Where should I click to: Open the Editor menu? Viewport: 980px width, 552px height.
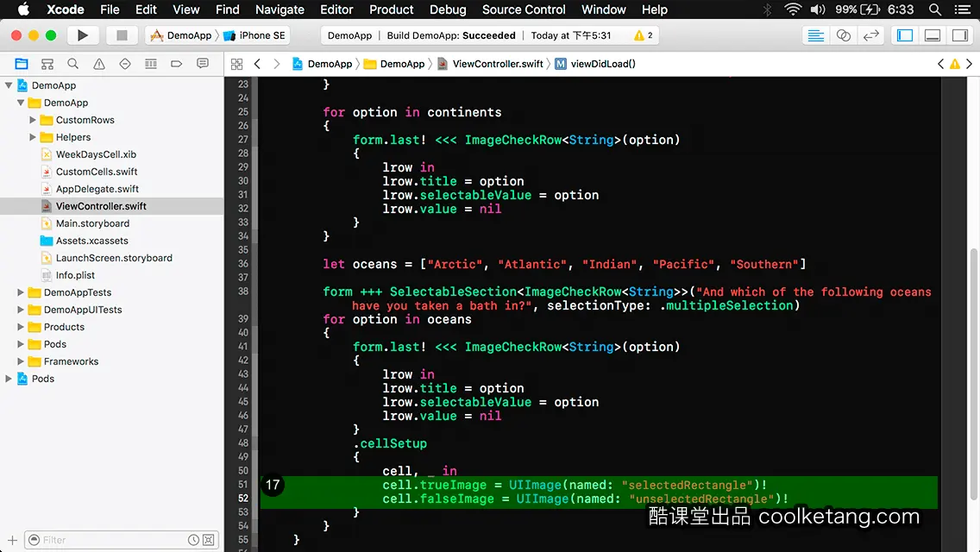pyautogui.click(x=336, y=9)
